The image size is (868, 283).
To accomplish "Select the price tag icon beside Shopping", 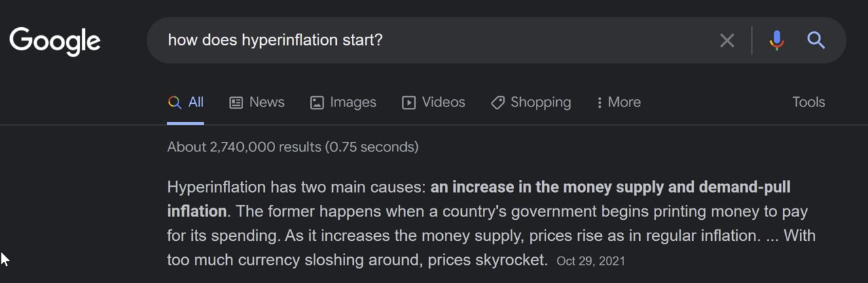I will [498, 102].
